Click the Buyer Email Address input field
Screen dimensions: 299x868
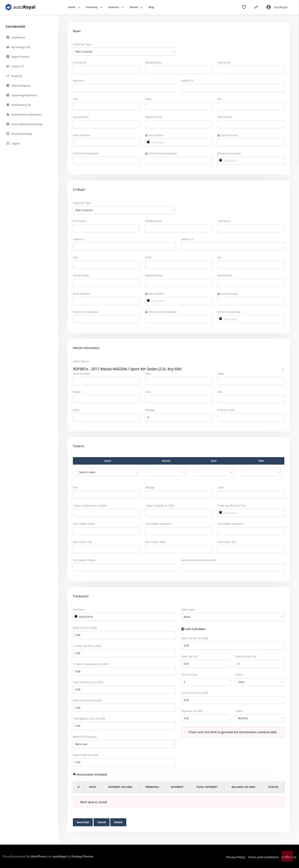(x=106, y=143)
